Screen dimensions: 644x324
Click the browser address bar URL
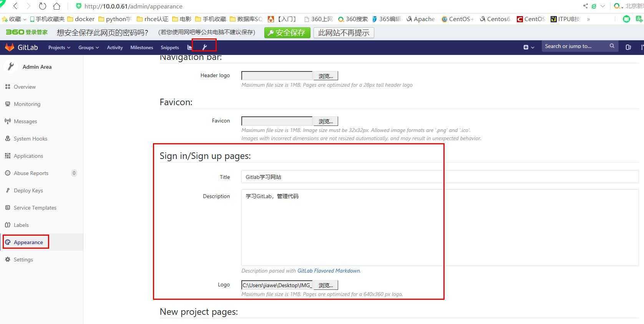[x=133, y=6]
